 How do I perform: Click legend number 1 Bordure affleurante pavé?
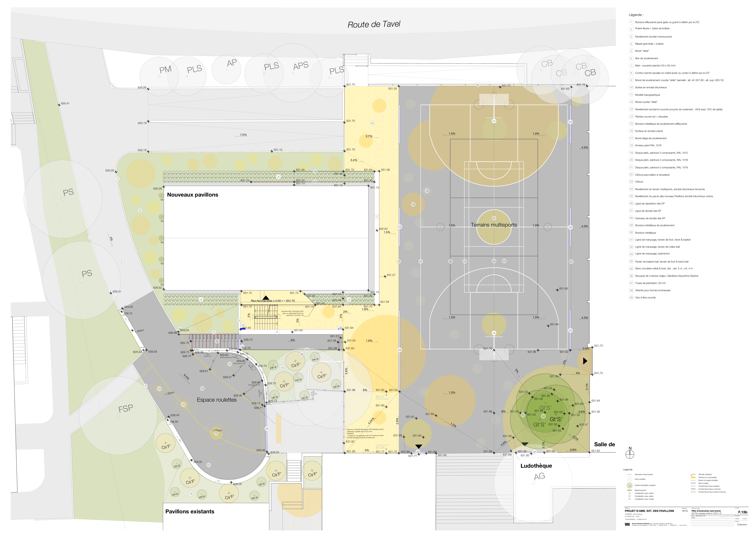click(x=631, y=22)
